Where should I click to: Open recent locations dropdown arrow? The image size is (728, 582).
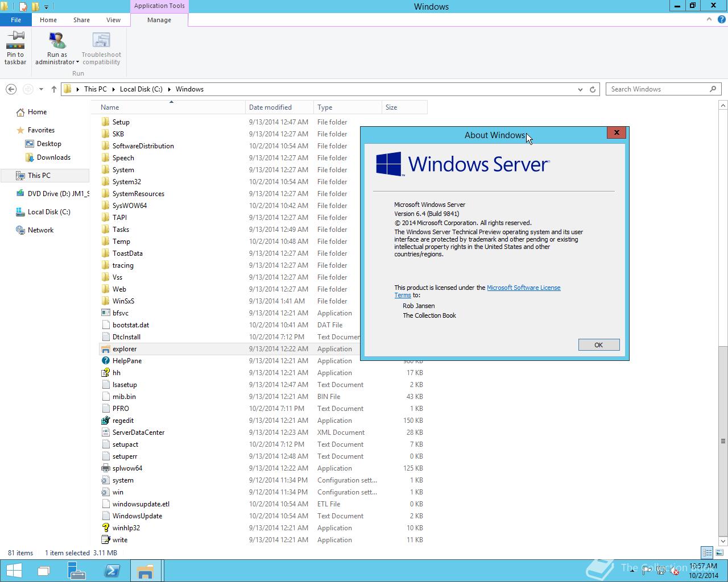coord(41,89)
